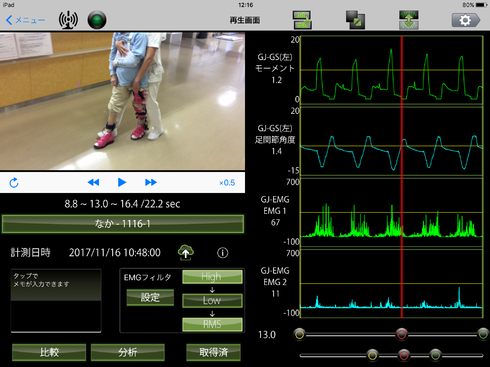Fast forward the video playback
This screenshot has width=490, height=367.
151,182
